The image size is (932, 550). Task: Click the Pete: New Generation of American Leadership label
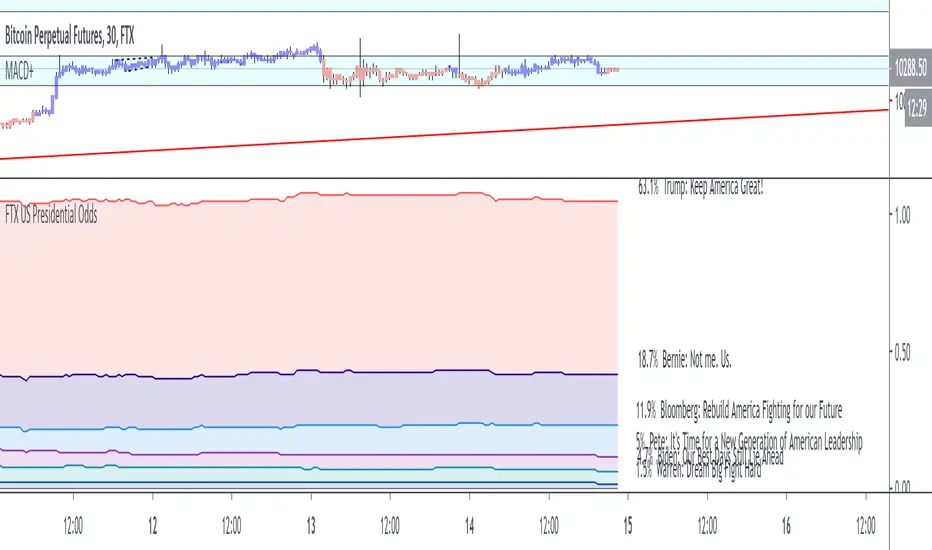pos(749,441)
